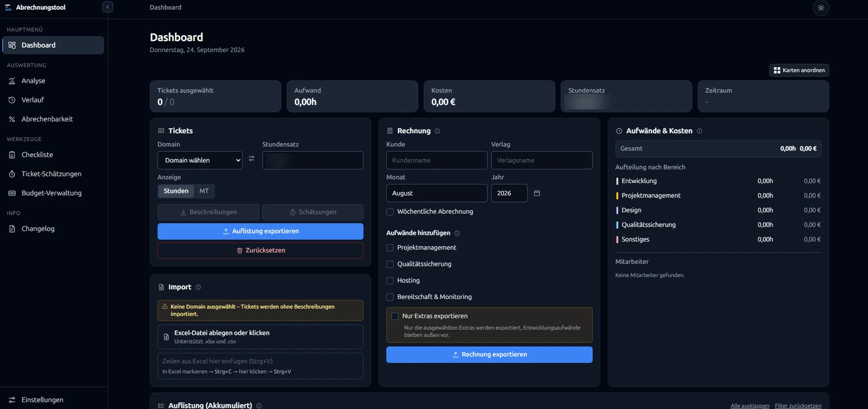Open the Monat August selector

(437, 193)
